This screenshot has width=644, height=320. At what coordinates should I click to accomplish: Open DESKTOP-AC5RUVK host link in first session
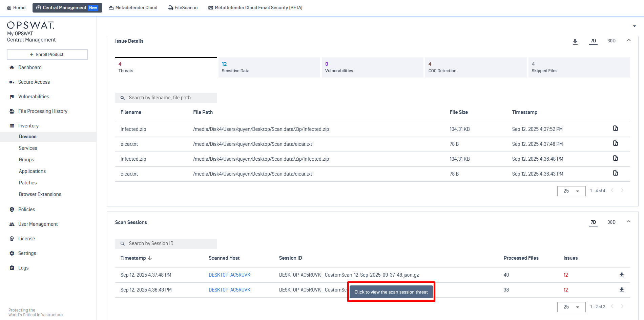point(229,275)
